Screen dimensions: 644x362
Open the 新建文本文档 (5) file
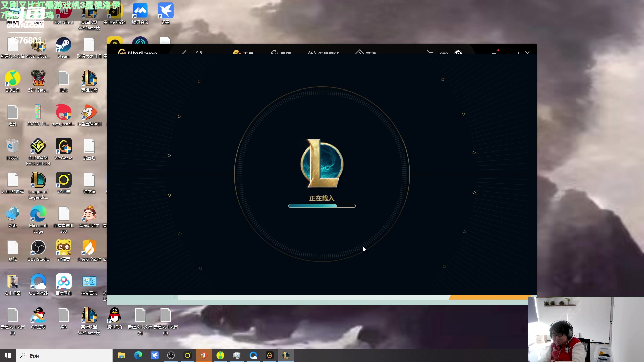[140, 321]
